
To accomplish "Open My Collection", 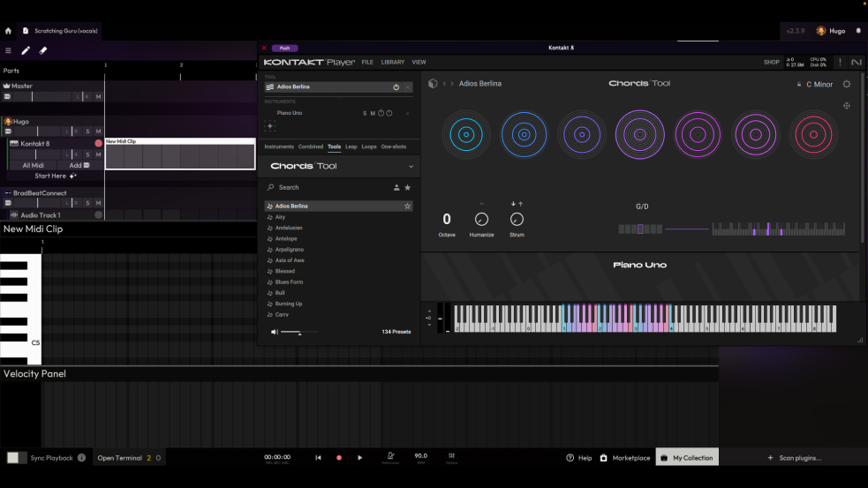I will point(687,457).
